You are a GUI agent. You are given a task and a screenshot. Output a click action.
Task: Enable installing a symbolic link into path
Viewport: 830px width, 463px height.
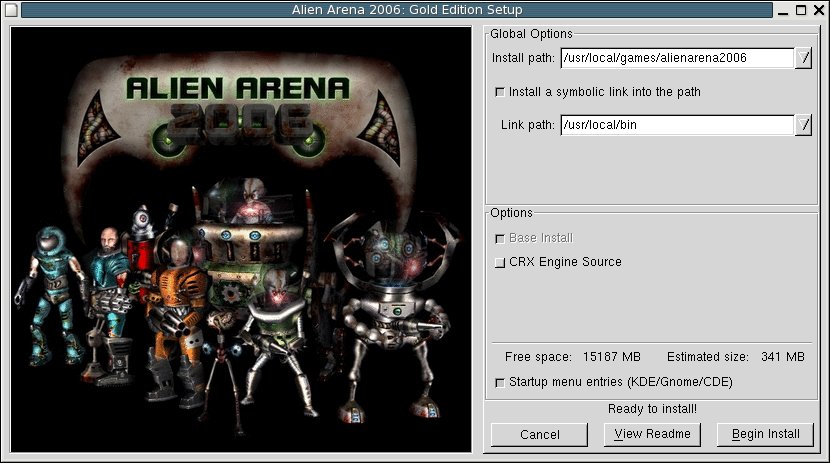point(500,92)
